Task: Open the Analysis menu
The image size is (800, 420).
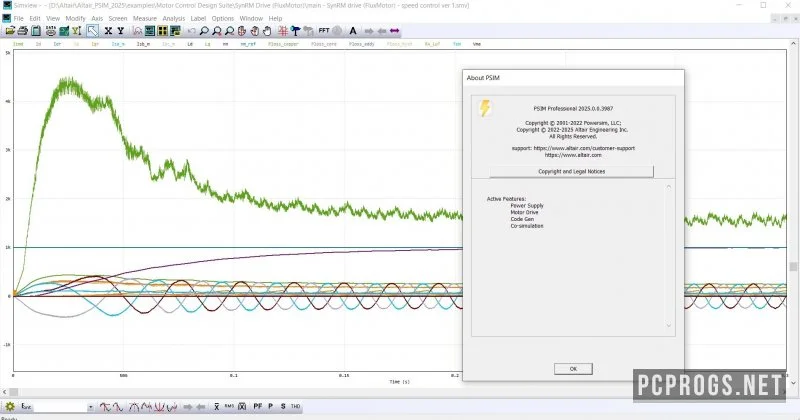Action: (173, 18)
